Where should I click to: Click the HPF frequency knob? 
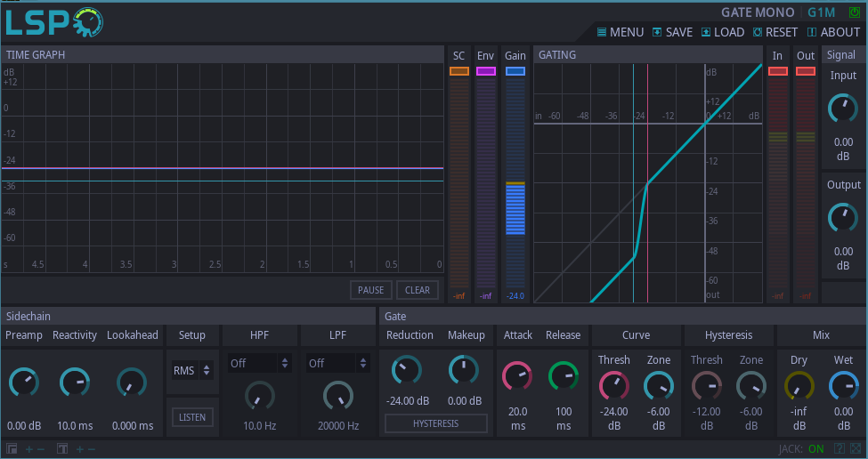click(260, 396)
